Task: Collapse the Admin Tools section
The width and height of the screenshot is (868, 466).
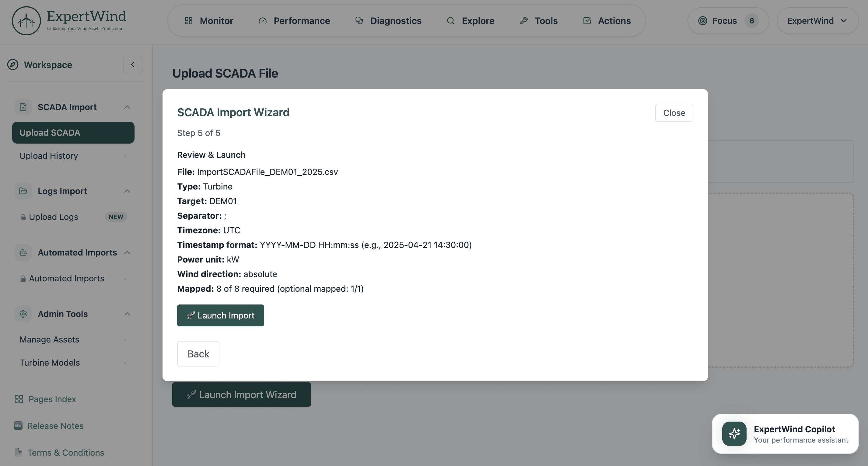Action: click(x=127, y=314)
